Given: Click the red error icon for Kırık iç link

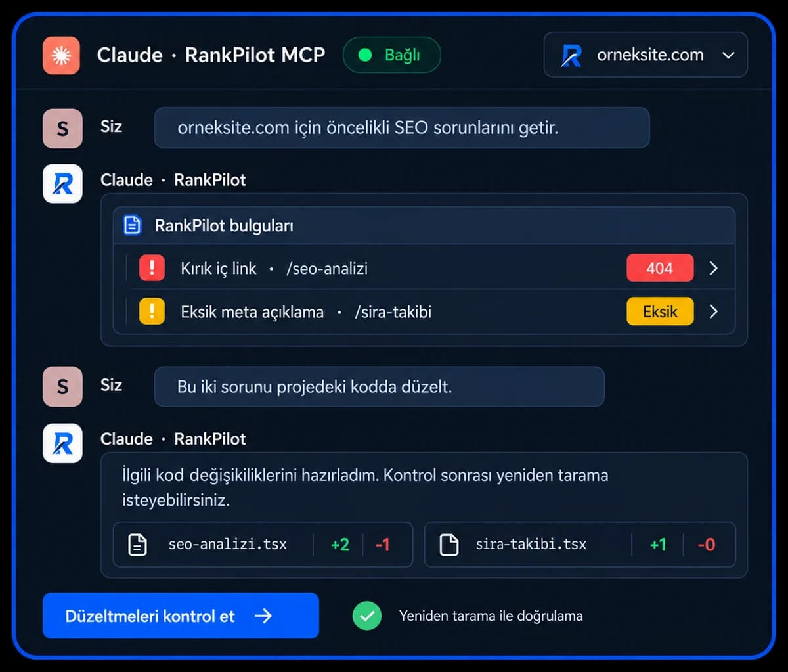Looking at the screenshot, I should click(152, 268).
